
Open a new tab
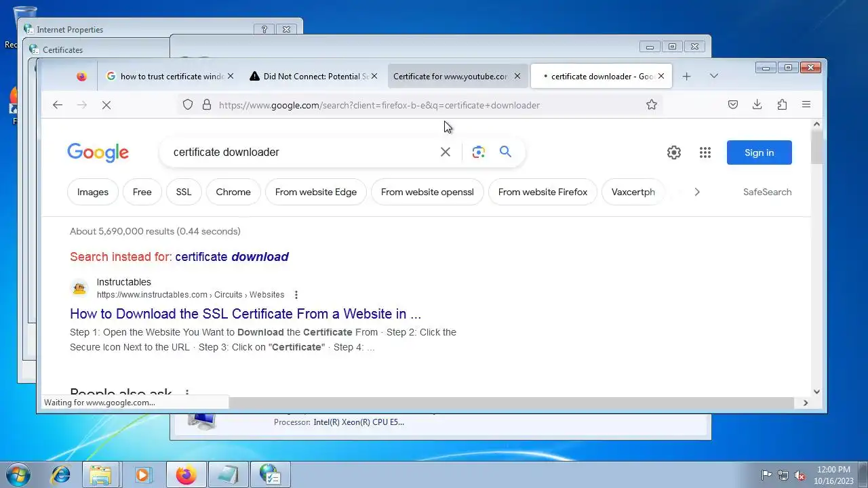tap(686, 76)
